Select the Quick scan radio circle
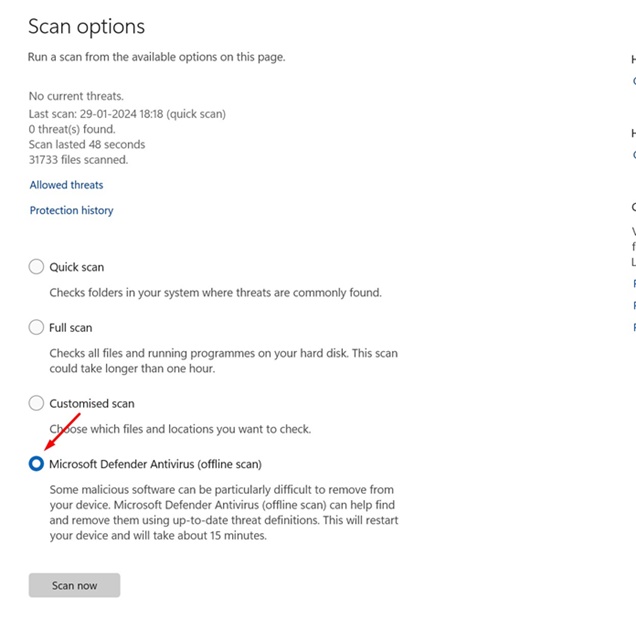Image resolution: width=636 pixels, height=640 pixels. click(x=37, y=267)
